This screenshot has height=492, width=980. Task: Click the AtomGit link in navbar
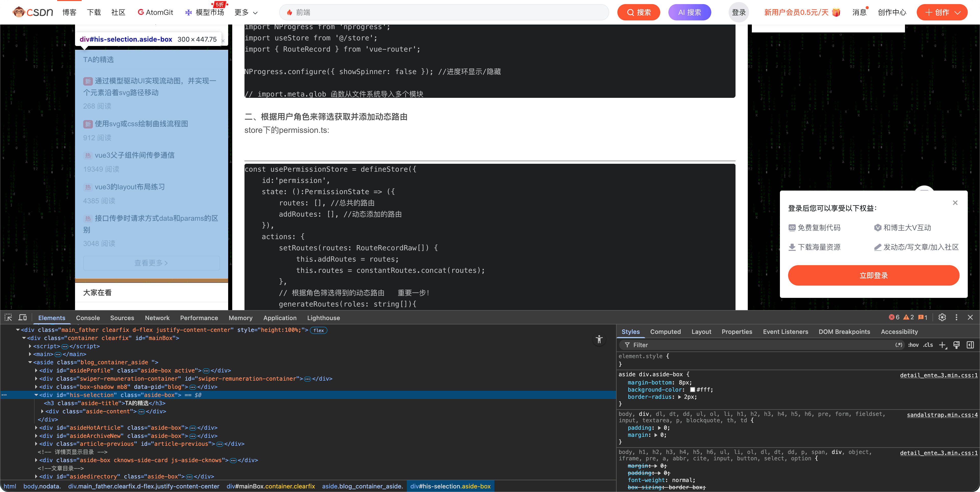pyautogui.click(x=155, y=12)
